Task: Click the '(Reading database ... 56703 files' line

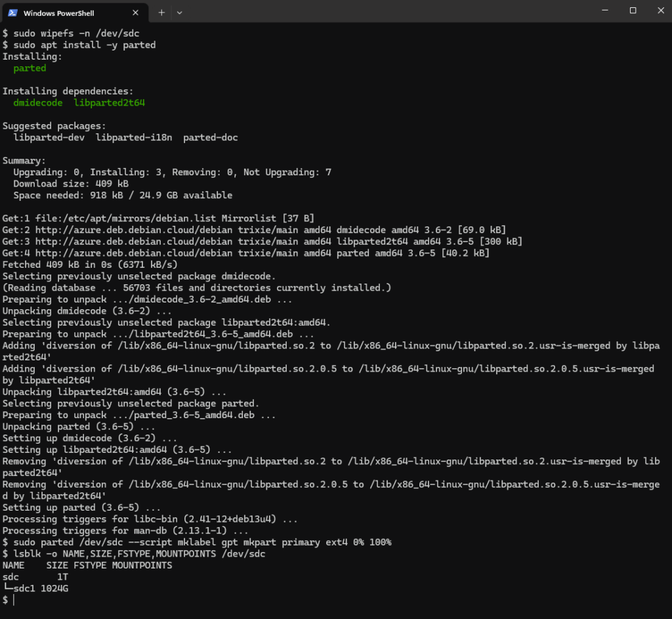Action: [x=197, y=288]
